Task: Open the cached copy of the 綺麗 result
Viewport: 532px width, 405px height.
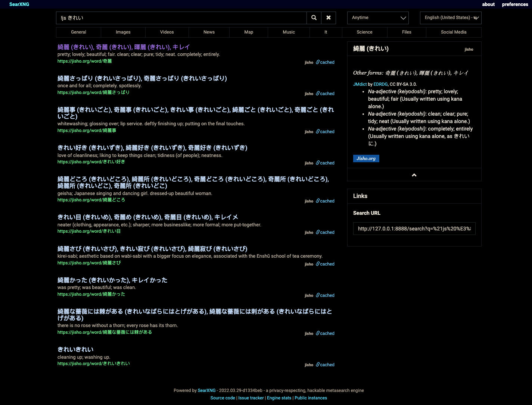Action: [325, 62]
